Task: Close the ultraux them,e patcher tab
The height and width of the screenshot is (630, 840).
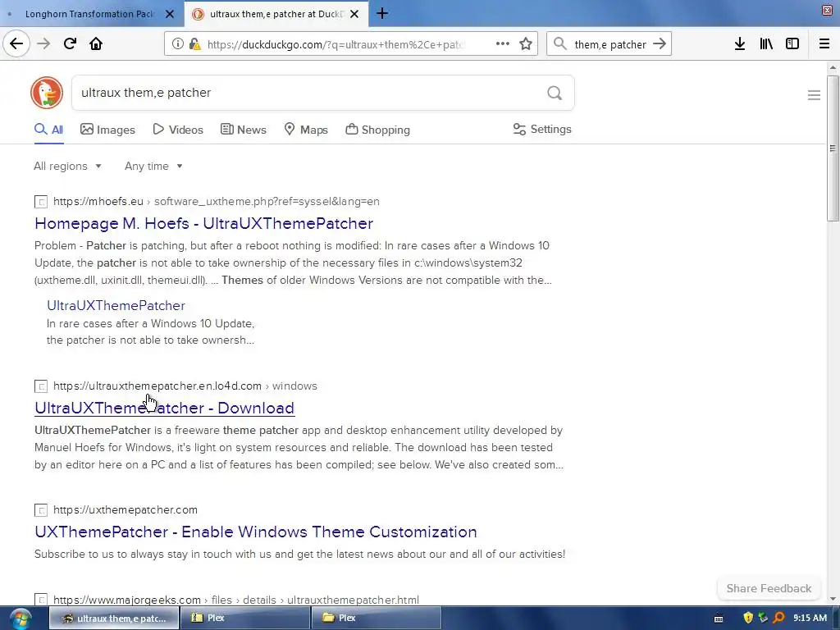Action: click(x=354, y=14)
